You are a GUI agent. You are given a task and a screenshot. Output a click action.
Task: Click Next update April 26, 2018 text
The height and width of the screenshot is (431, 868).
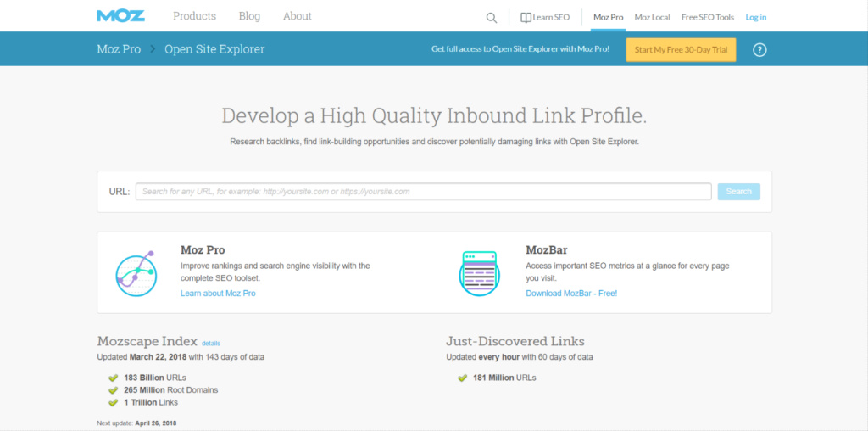point(136,423)
